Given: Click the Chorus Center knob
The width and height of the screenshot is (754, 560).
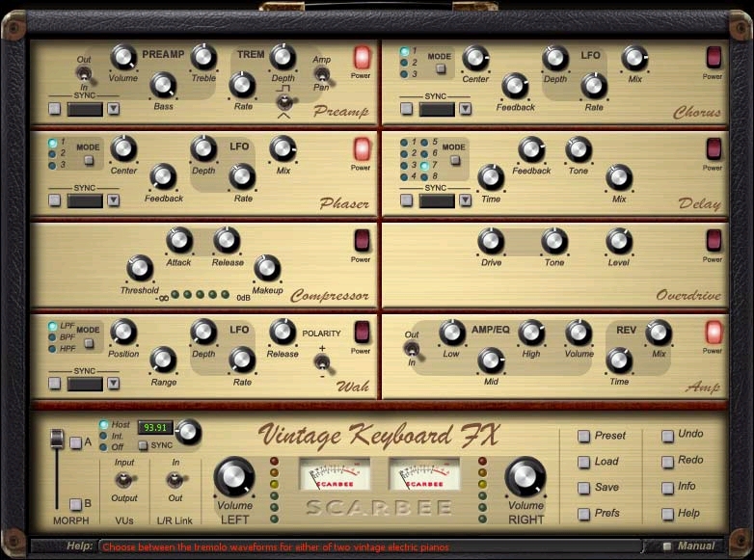Looking at the screenshot, I should (475, 58).
